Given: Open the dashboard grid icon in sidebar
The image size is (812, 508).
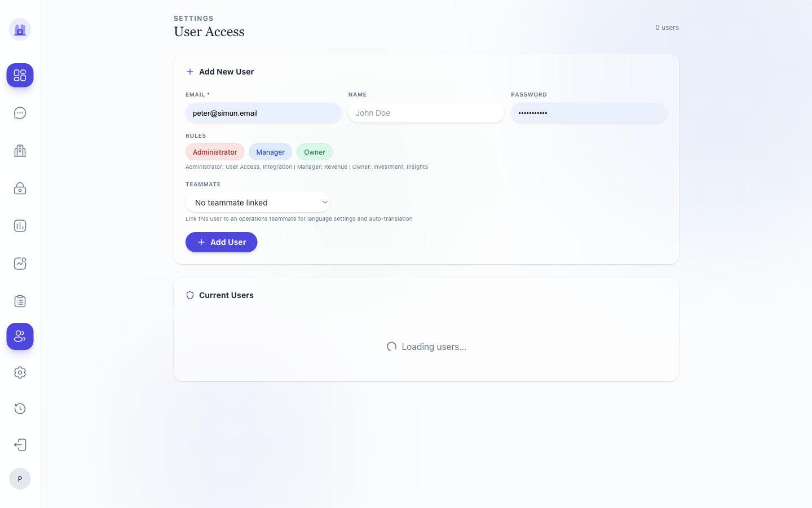Looking at the screenshot, I should (20, 75).
